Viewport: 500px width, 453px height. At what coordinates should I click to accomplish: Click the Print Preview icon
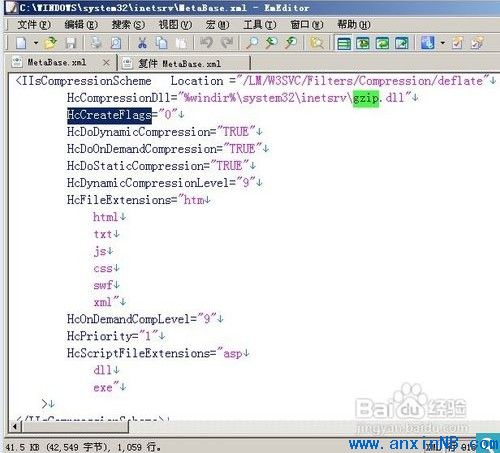pos(116,43)
